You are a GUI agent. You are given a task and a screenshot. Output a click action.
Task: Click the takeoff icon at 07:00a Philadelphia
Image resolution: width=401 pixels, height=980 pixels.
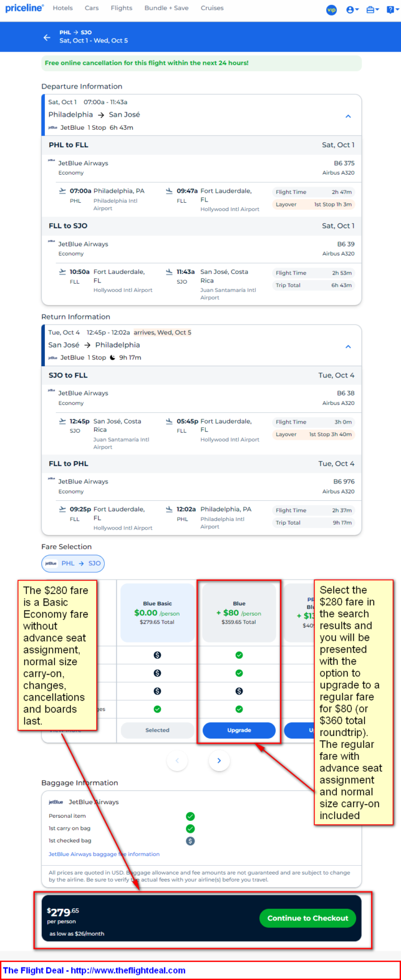[x=62, y=191]
